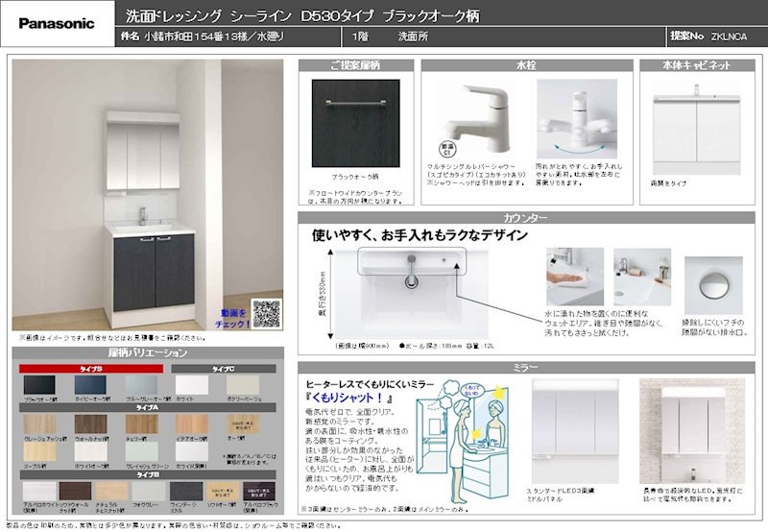Image resolution: width=768 pixels, height=532 pixels.
Task: Click the 1階 floor label
Action: [360, 36]
